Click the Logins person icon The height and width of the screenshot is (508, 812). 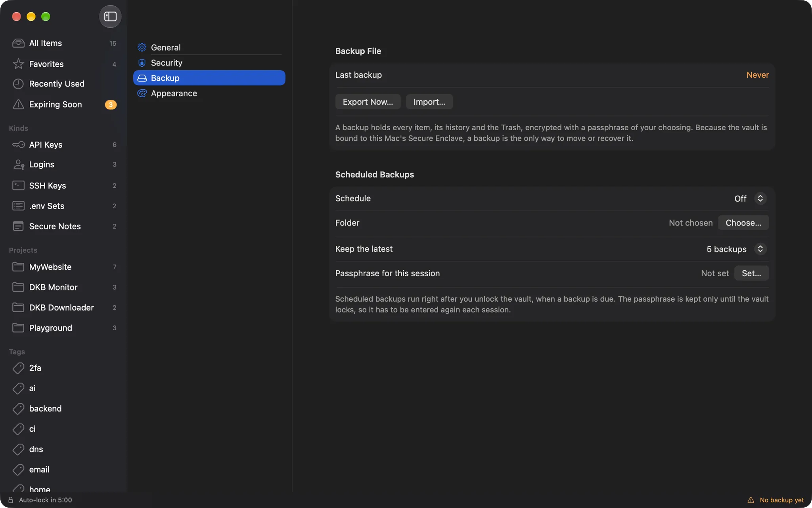(18, 164)
